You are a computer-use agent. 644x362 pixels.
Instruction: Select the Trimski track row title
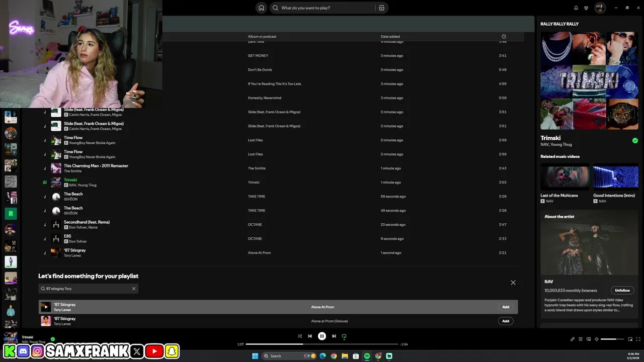70,179
